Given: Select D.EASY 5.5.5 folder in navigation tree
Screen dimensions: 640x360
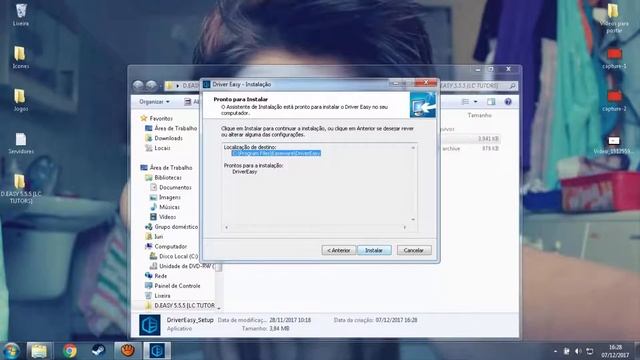Looking at the screenshot, I should pyautogui.click(x=180, y=305).
